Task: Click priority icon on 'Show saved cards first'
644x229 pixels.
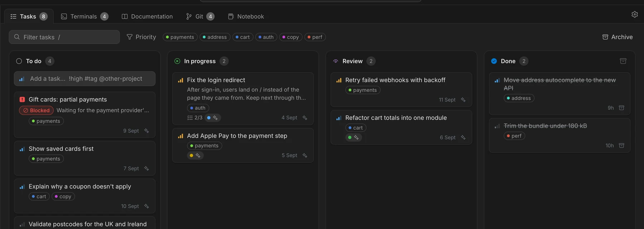Action: [22, 149]
